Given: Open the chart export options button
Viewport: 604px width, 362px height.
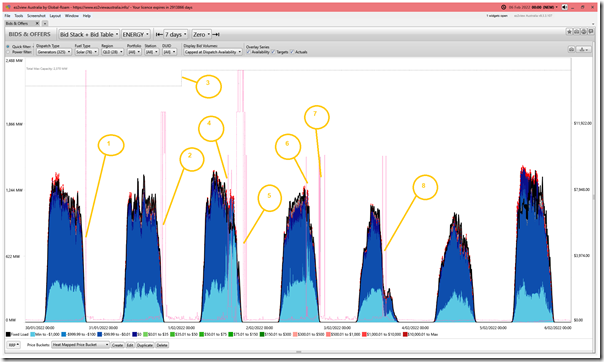Looking at the screenshot, I should pos(584,49).
